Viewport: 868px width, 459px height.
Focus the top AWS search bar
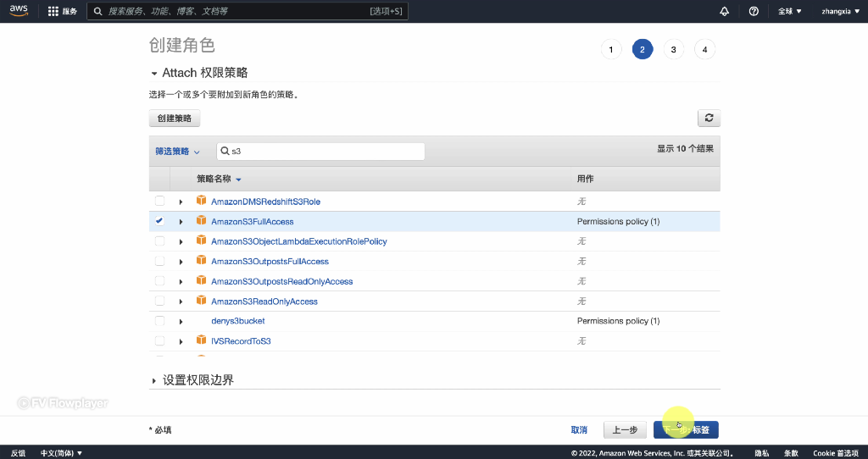pos(248,11)
